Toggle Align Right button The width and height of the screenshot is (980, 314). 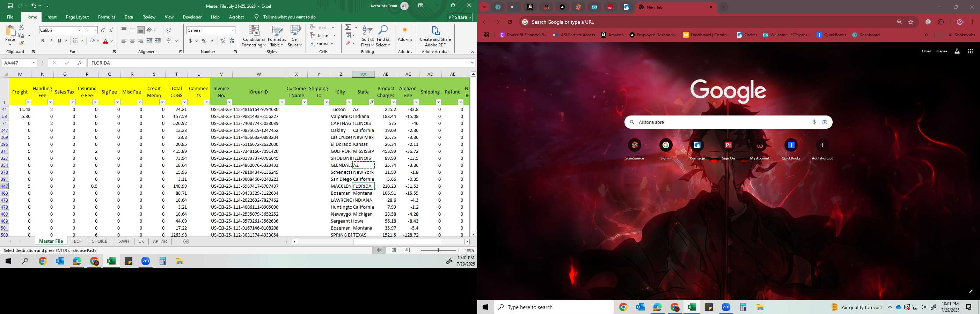click(x=141, y=41)
